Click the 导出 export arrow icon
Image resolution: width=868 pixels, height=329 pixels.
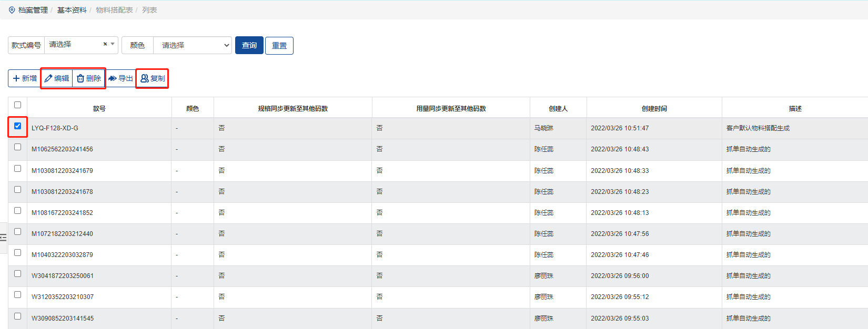pos(112,78)
